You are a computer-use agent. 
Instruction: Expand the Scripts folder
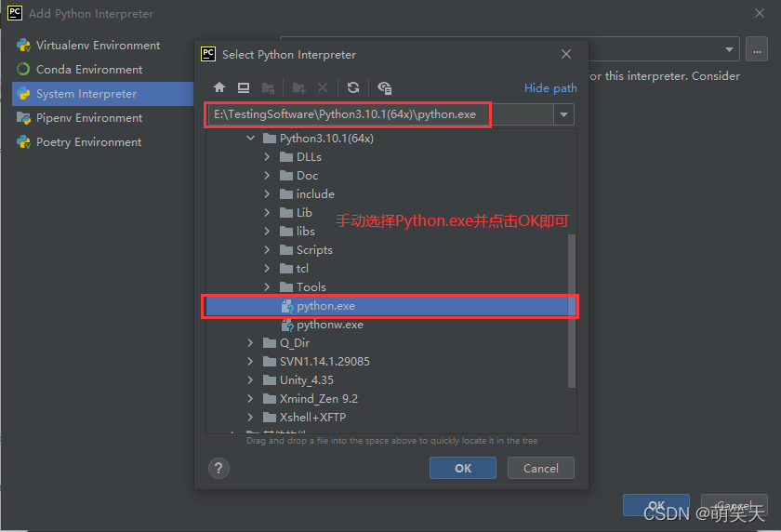[x=267, y=250]
